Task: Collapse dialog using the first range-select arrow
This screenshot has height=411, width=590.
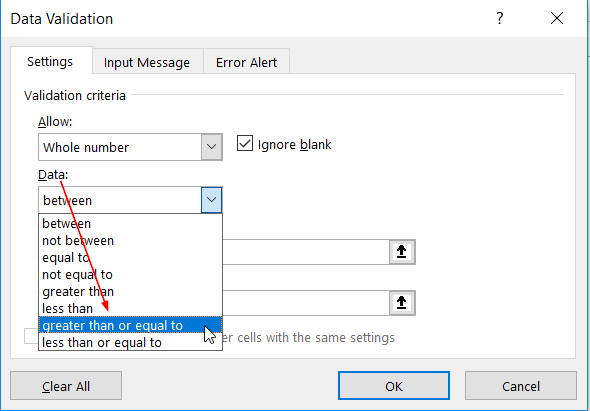Action: (402, 252)
